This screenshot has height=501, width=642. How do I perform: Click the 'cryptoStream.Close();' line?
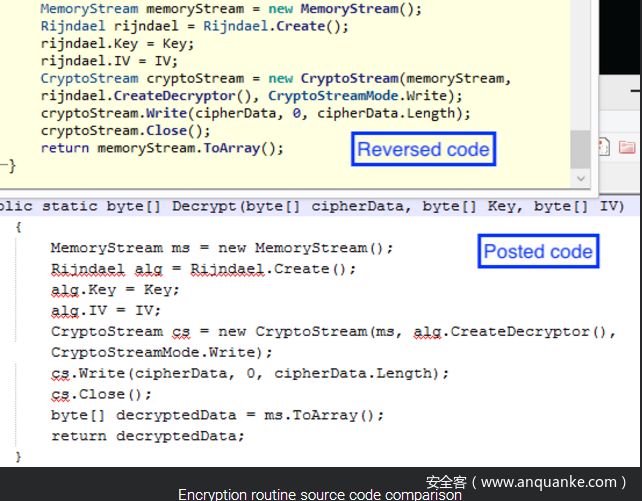point(125,131)
